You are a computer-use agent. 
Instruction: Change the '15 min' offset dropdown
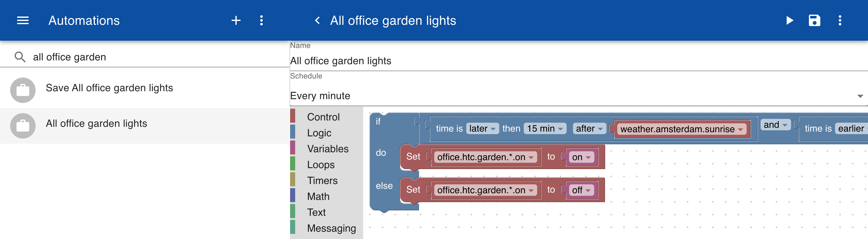tap(545, 128)
